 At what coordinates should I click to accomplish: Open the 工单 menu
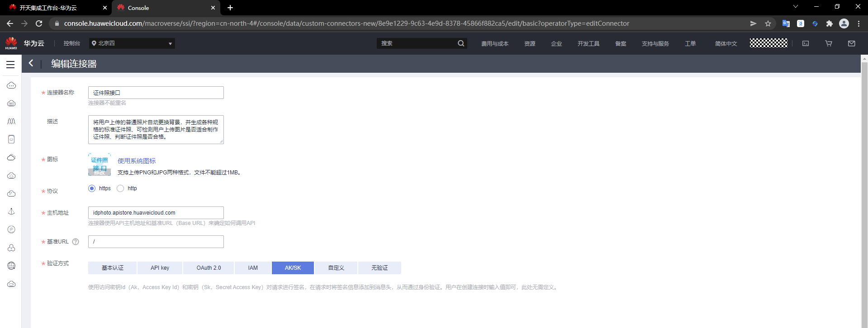[690, 44]
